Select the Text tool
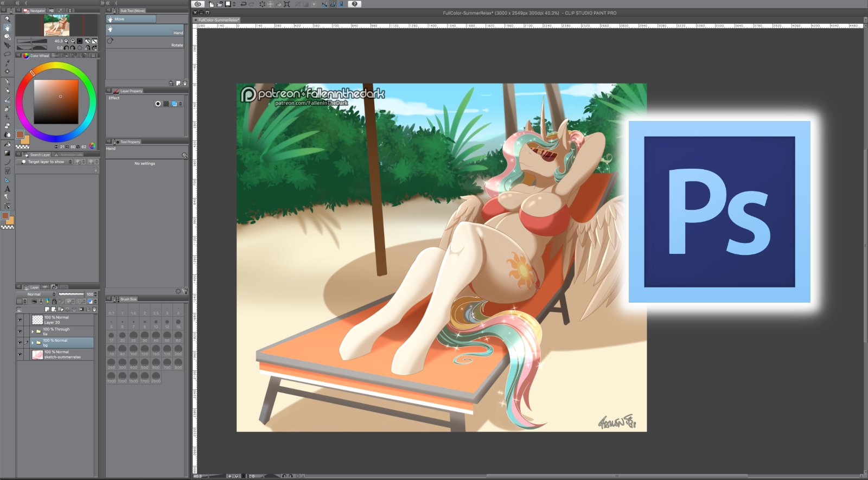 [7, 189]
